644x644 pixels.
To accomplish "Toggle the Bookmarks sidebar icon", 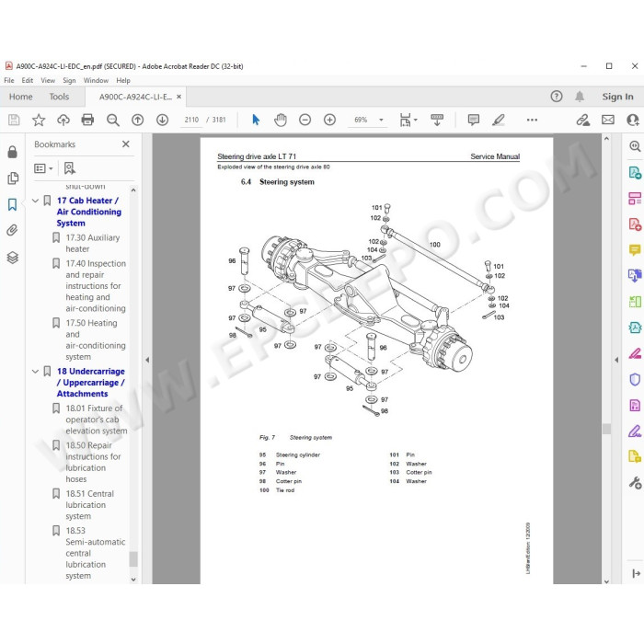I will 12,204.
